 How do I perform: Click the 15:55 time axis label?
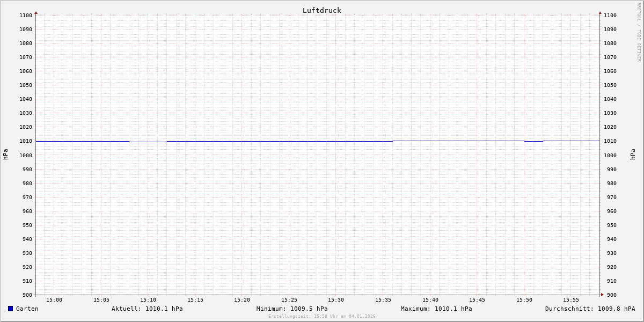pos(571,300)
